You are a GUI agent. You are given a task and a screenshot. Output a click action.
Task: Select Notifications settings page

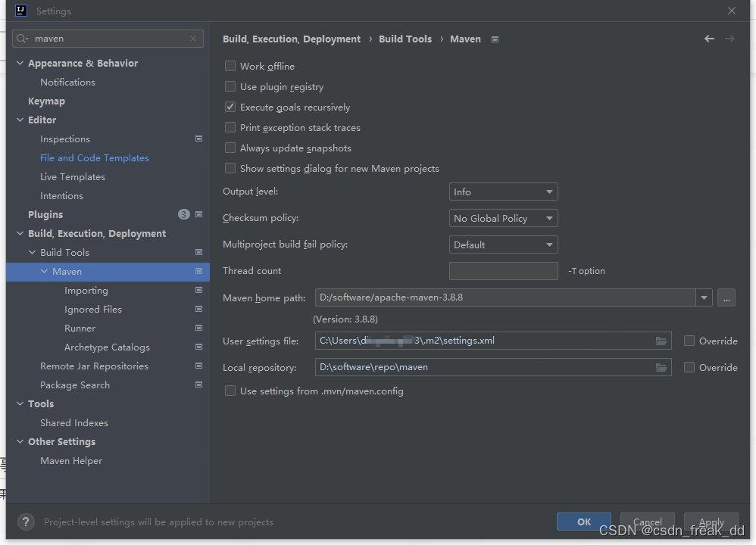coord(67,82)
